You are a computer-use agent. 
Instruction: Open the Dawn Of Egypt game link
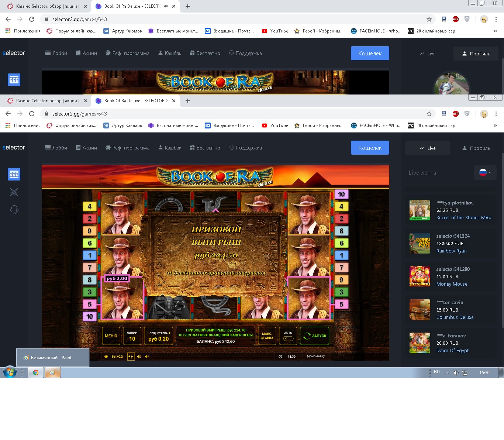tap(453, 351)
